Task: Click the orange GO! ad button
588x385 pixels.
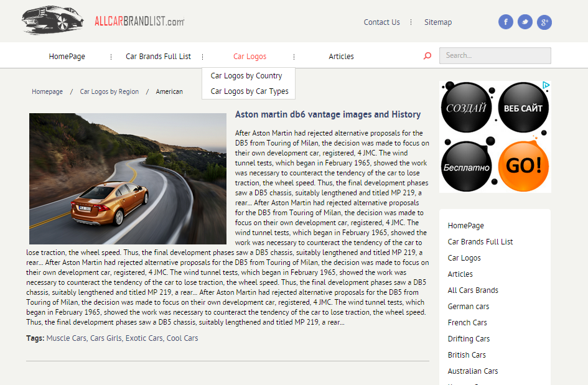Action: click(523, 166)
